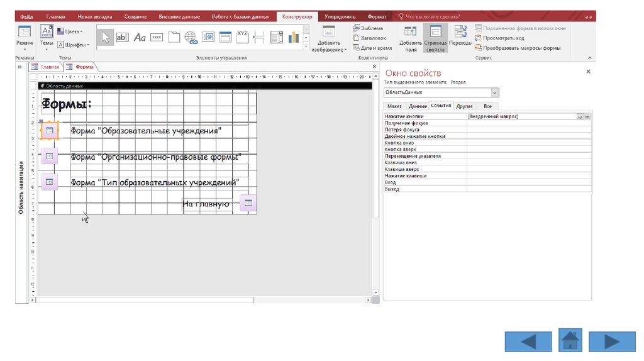Pick the Label (Aa) control tool

click(140, 38)
